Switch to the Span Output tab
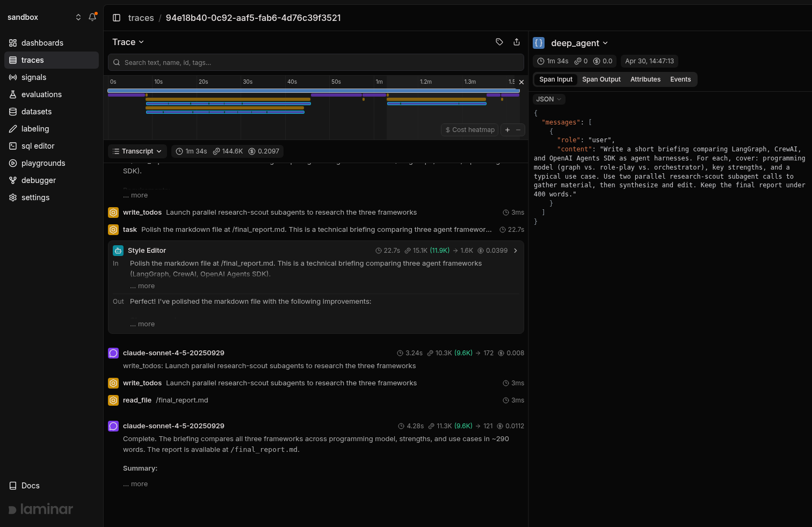Image resolution: width=812 pixels, height=527 pixels. tap(601, 79)
